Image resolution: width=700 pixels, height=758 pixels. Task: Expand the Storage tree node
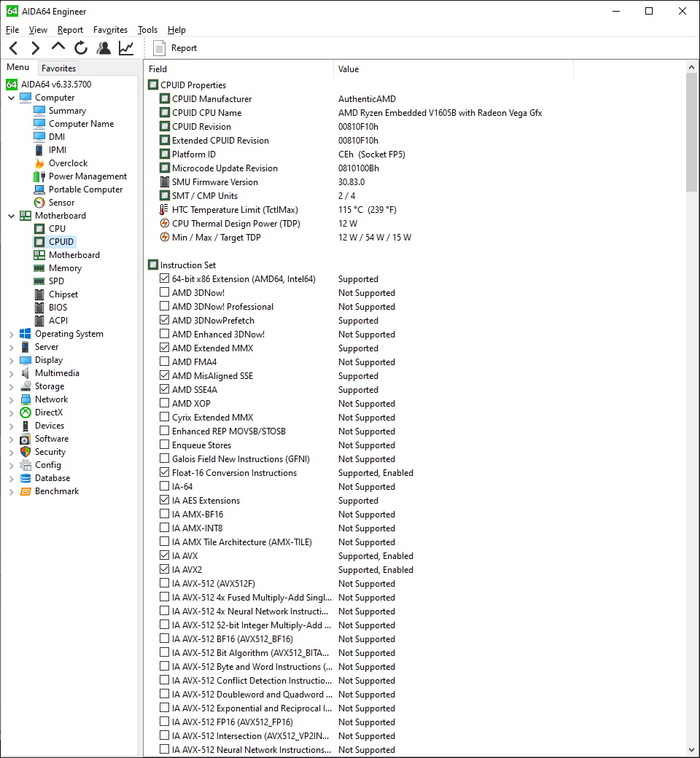(11, 386)
